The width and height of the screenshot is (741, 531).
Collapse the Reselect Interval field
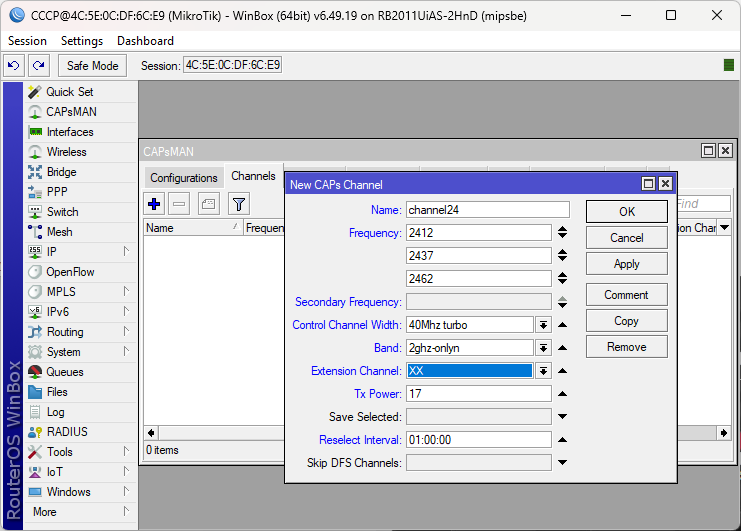pos(562,440)
